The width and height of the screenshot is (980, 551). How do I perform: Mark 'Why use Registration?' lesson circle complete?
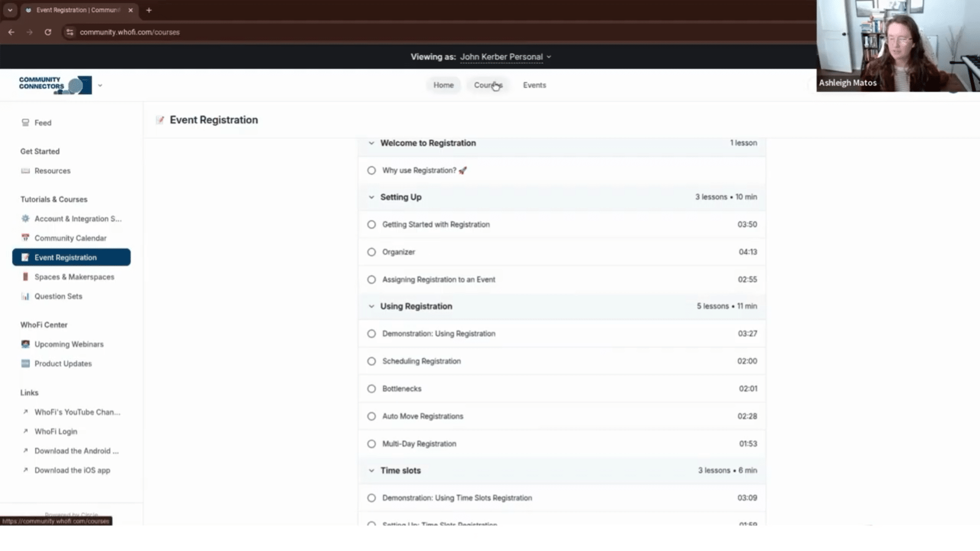(372, 170)
